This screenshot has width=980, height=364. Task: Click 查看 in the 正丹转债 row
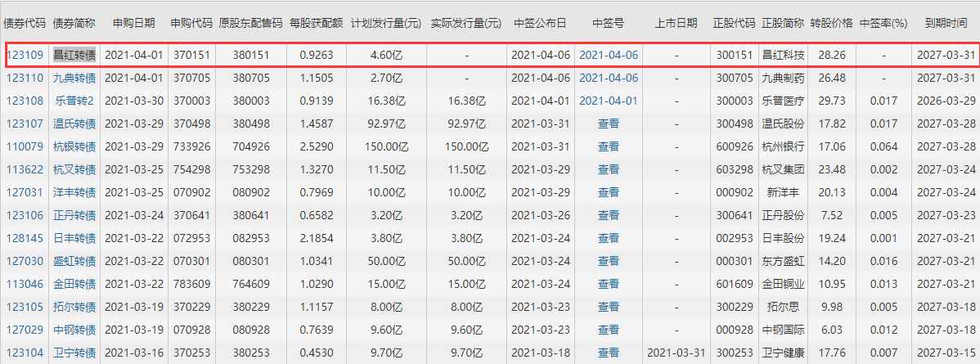pyautogui.click(x=609, y=215)
